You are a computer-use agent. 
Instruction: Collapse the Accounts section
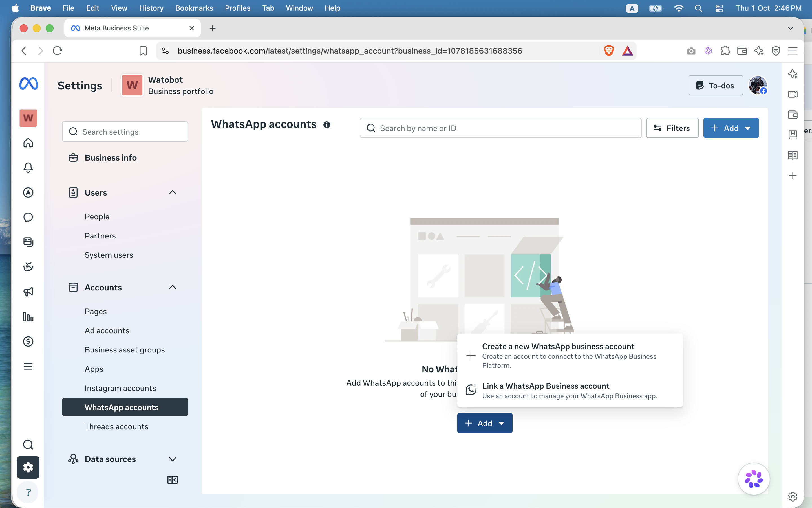click(173, 287)
